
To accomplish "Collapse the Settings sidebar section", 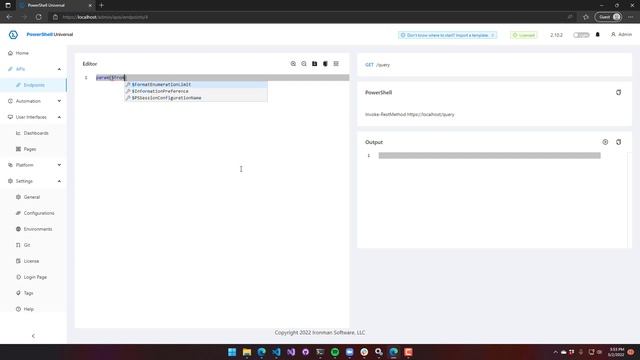I will (59, 181).
